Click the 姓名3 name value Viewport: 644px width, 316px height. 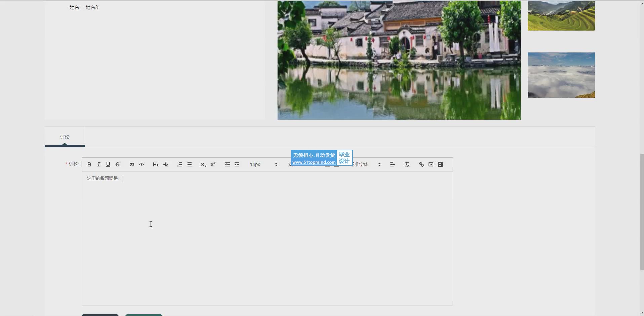[x=92, y=7]
